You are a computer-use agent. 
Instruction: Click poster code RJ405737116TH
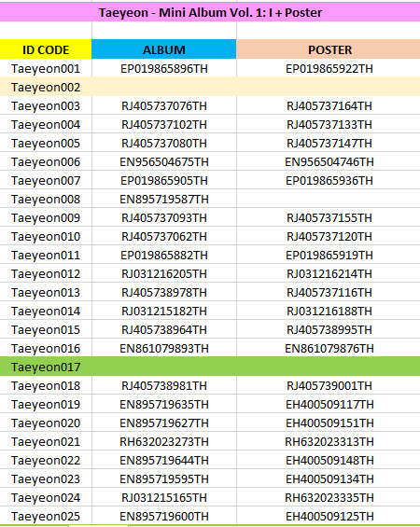329,292
